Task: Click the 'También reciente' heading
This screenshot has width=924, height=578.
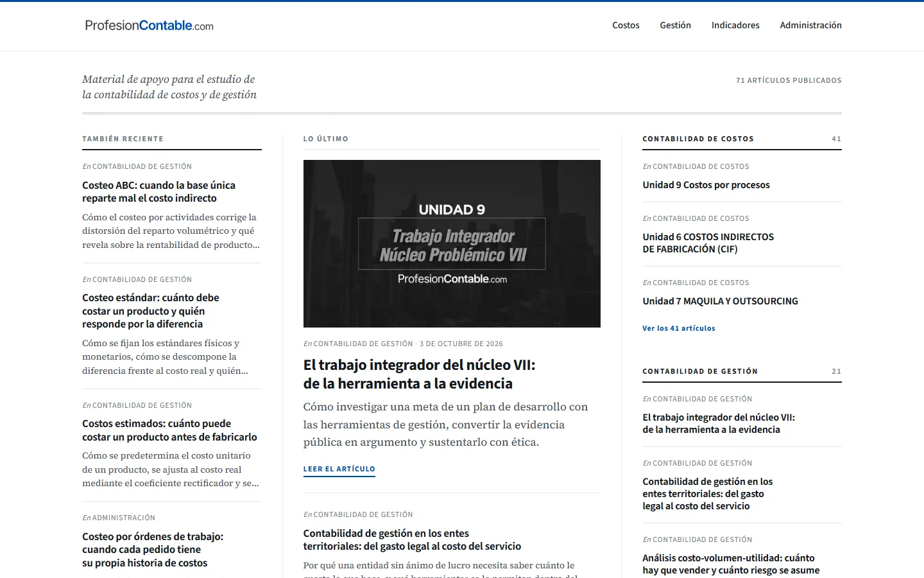Action: (123, 139)
